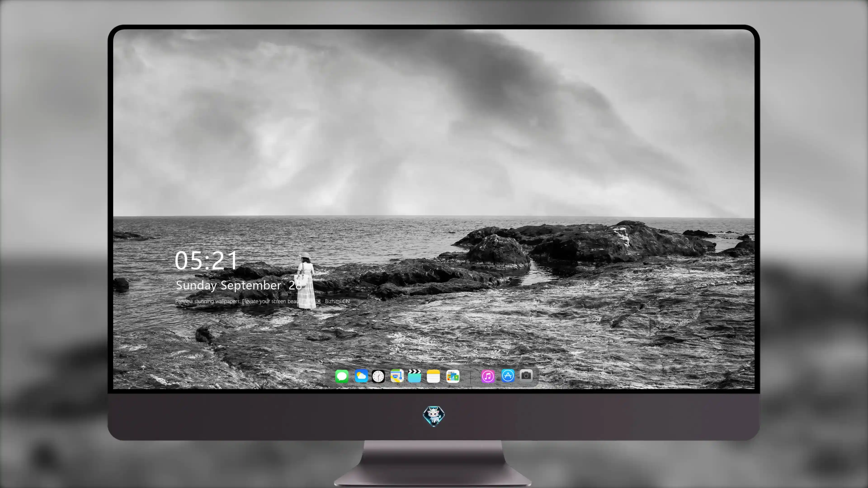Viewport: 868px width, 488px height.
Task: Open the Notes app icon
Action: point(433,376)
